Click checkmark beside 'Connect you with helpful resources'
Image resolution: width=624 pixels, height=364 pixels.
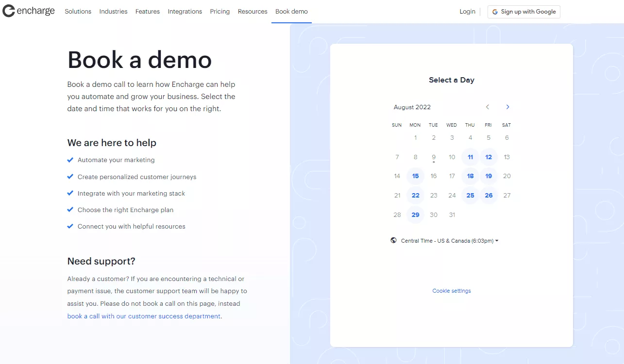[x=70, y=226]
